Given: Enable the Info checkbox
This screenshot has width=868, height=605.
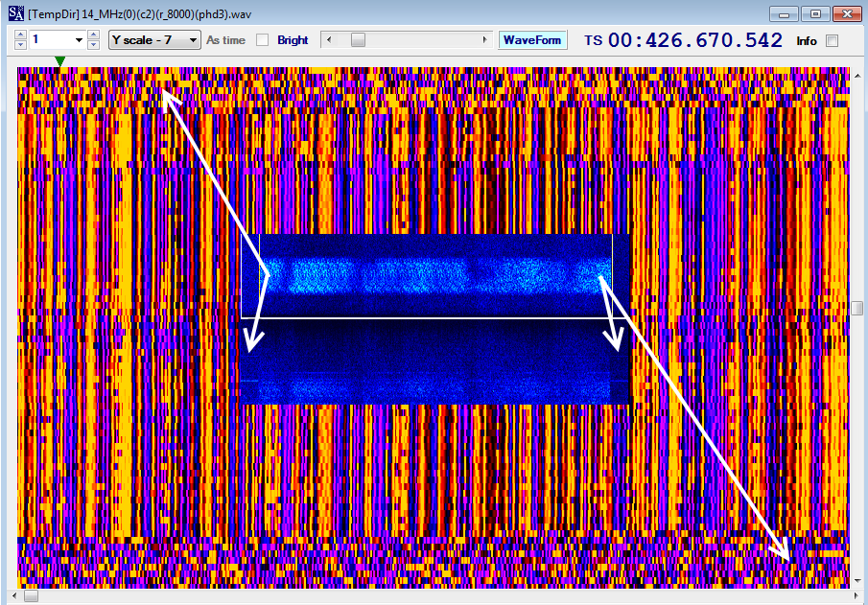Looking at the screenshot, I should 832,40.
